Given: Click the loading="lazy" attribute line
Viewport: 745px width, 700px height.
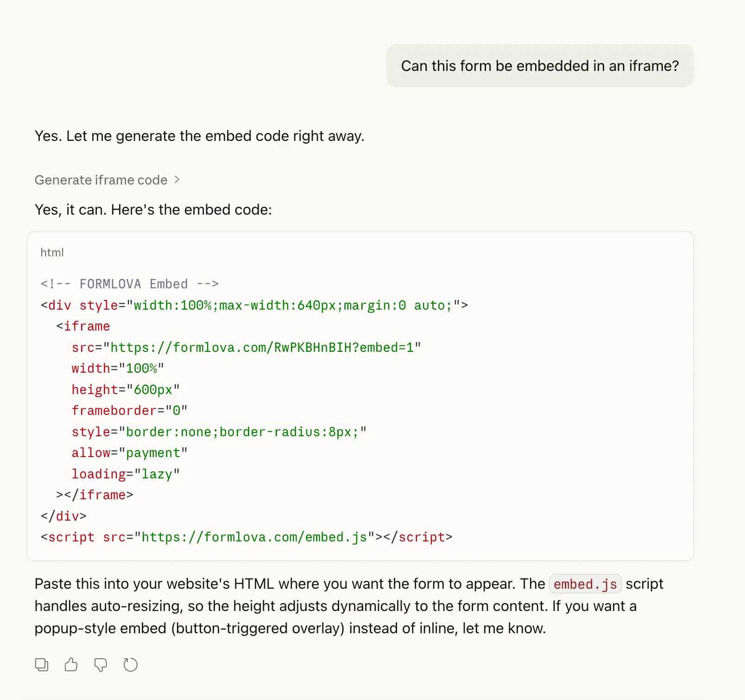Looking at the screenshot, I should point(126,474).
